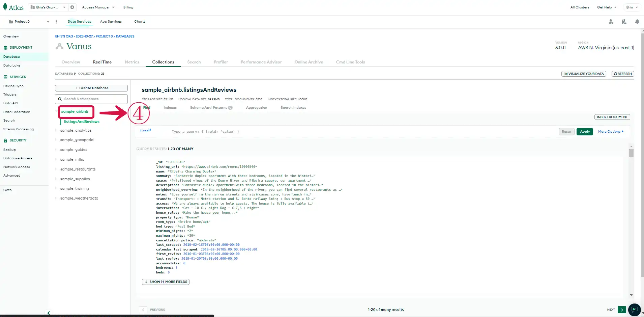Click the search magnifier in namespaces
Screen dimensions: 644x317
(x=60, y=99)
